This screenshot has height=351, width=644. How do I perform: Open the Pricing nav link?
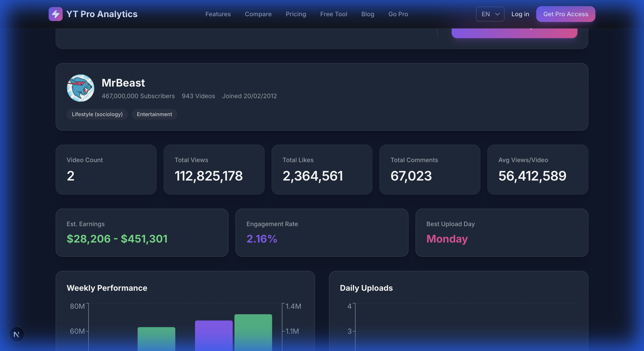pos(296,14)
